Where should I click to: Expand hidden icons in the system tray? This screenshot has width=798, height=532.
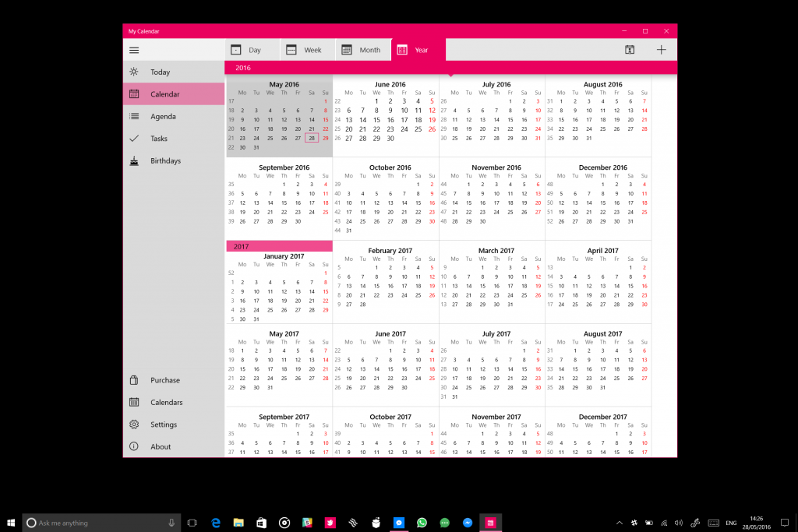click(620, 523)
